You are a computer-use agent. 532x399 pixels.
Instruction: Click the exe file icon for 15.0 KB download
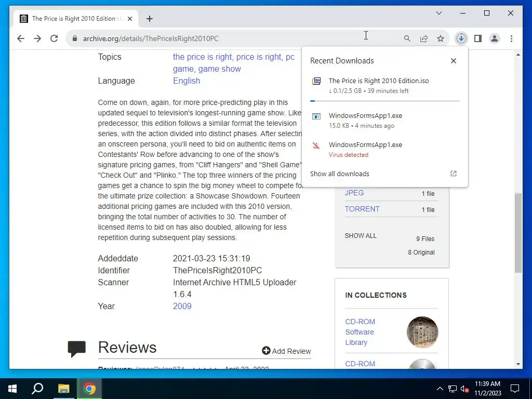[x=316, y=116]
